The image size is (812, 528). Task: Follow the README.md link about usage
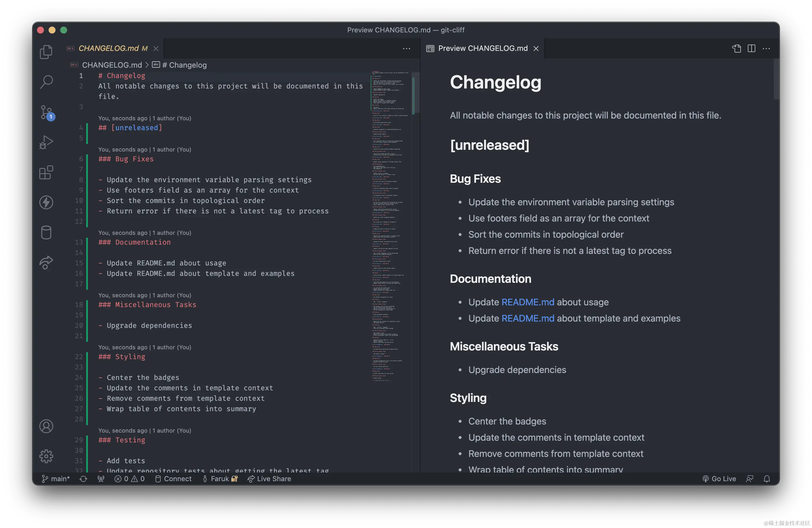click(527, 302)
